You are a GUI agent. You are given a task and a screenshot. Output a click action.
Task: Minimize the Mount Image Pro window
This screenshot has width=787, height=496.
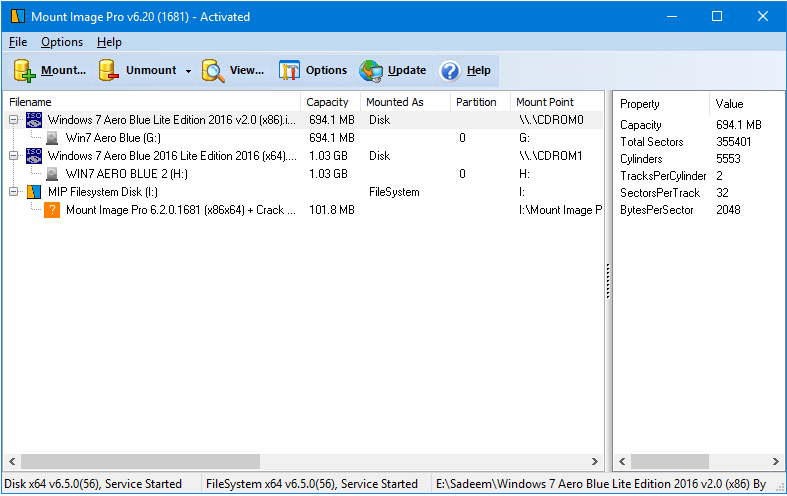click(672, 17)
